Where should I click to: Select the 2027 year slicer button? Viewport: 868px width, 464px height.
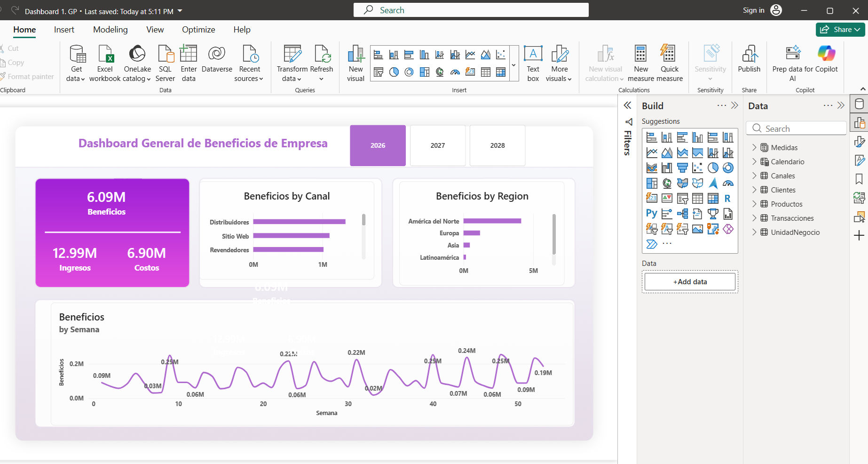(x=438, y=145)
